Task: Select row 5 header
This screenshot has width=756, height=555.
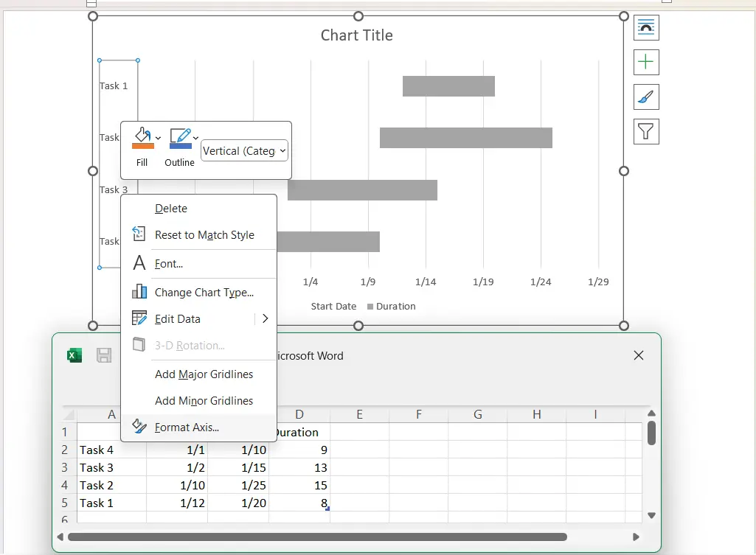Action: coord(65,503)
